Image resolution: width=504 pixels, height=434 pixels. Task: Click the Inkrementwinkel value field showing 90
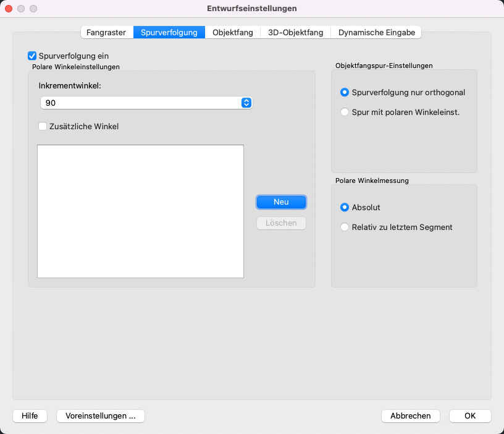tap(140, 103)
